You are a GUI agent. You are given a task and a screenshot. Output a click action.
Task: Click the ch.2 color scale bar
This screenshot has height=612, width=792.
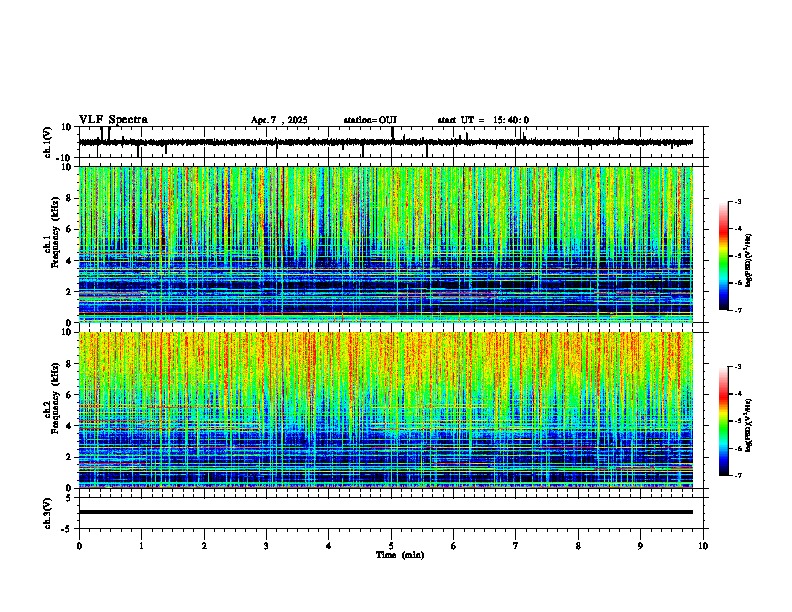click(x=724, y=421)
